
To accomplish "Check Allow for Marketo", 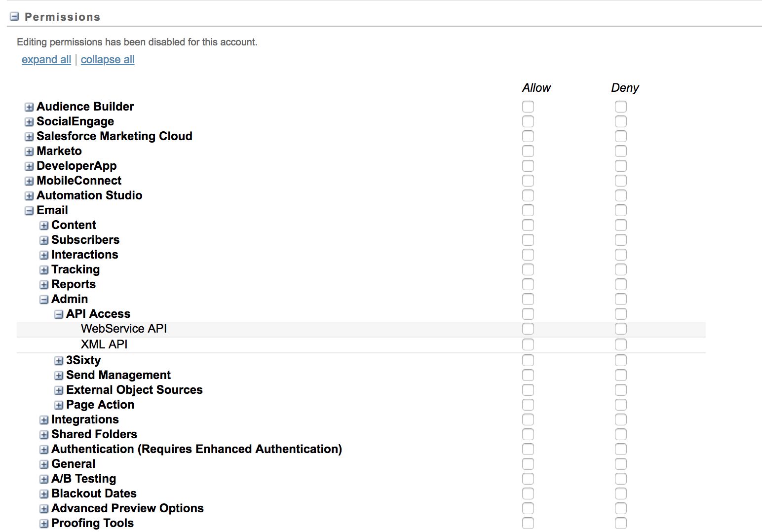I will [528, 151].
